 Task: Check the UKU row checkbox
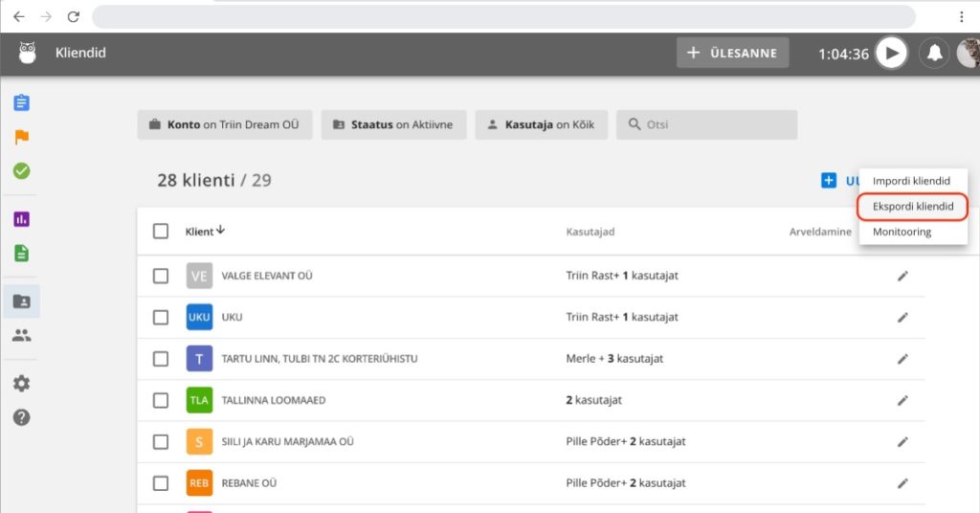(x=161, y=318)
